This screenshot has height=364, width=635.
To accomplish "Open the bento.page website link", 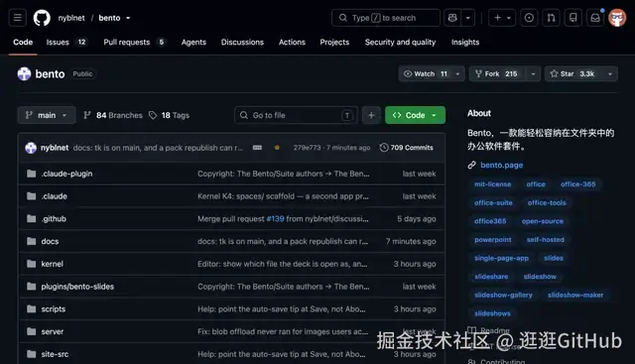I will [x=501, y=166].
